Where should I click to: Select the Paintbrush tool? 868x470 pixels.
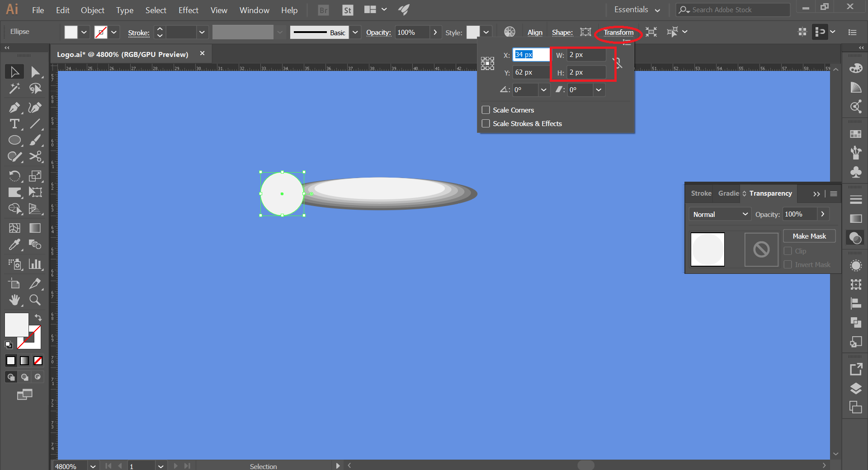[x=35, y=140]
